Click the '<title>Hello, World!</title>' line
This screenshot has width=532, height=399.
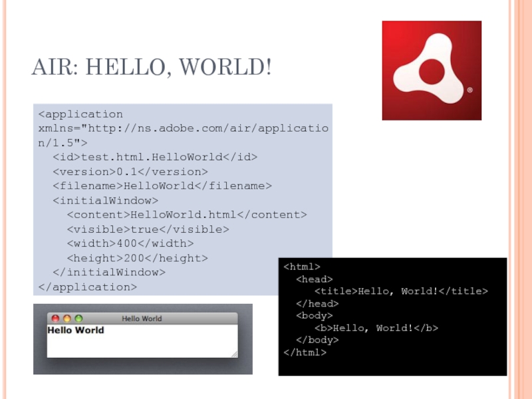tap(401, 291)
